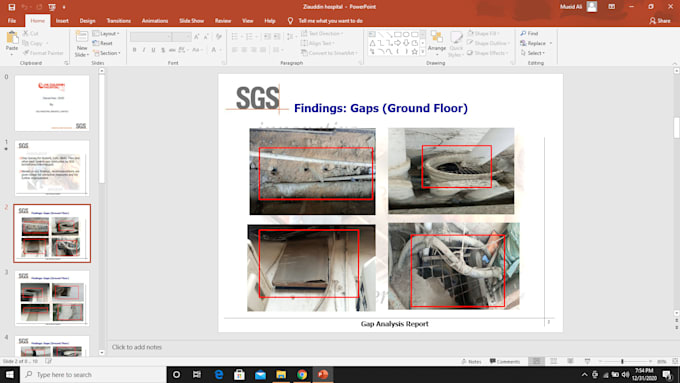Open File Explorer from the taskbar
Image resolution: width=680 pixels, height=383 pixels.
(x=281, y=374)
